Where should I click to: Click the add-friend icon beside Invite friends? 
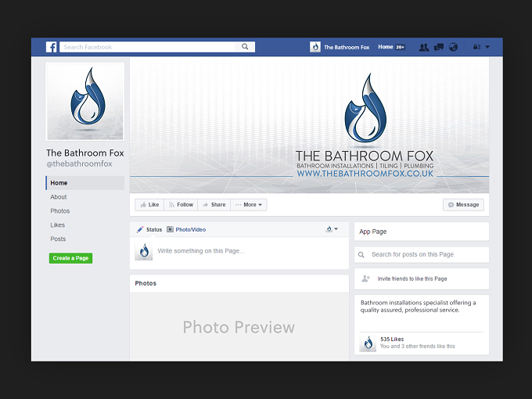coord(366,279)
